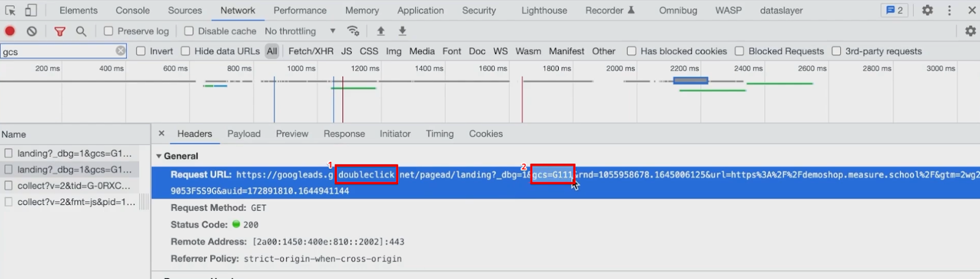980x279 pixels.
Task: Import HAR file with upload arrow
Action: click(380, 31)
